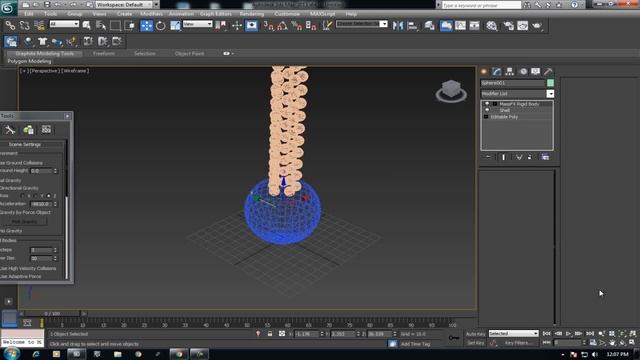Click the Pick Gravity button
Viewport: 640px width, 360px height.
(24, 222)
